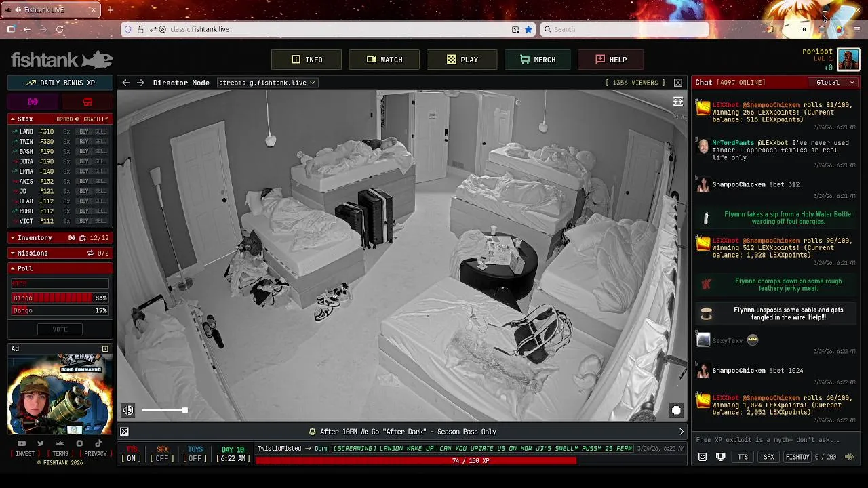The image size is (868, 488).
Task: Adjust the stream volume slider
Action: pos(163,410)
